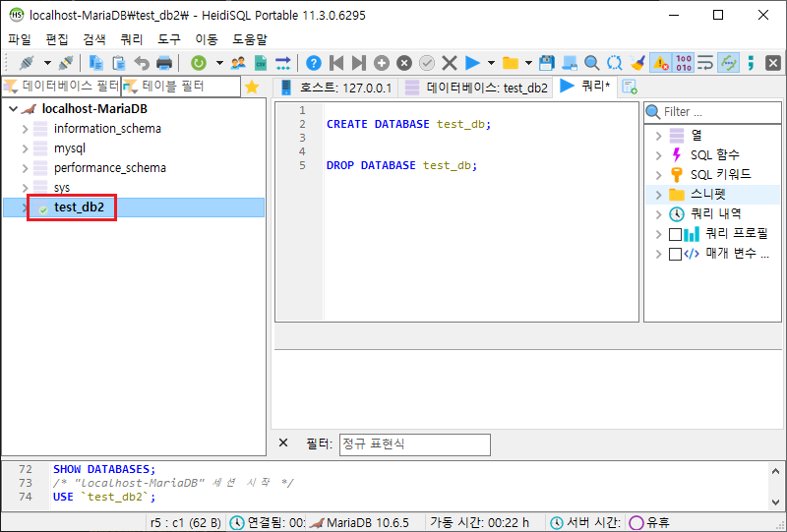This screenshot has width=787, height=532.
Task: Close the filter panel with the X button
Action: click(x=283, y=443)
